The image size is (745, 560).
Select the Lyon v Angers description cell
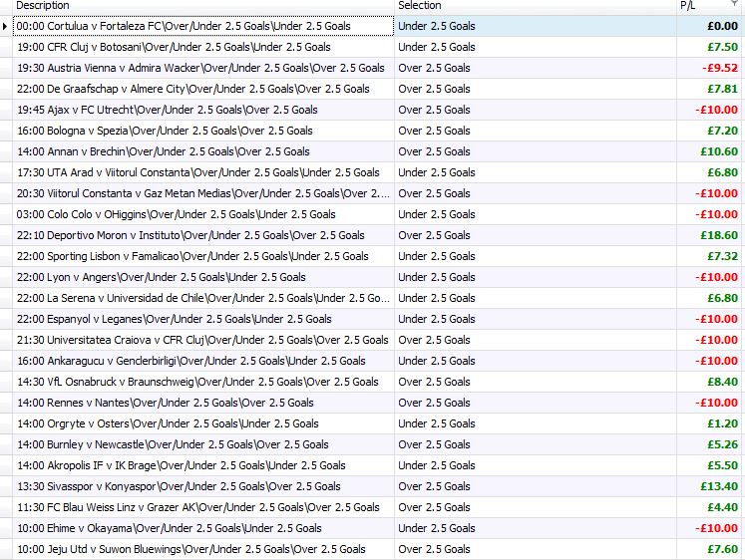coord(203,277)
